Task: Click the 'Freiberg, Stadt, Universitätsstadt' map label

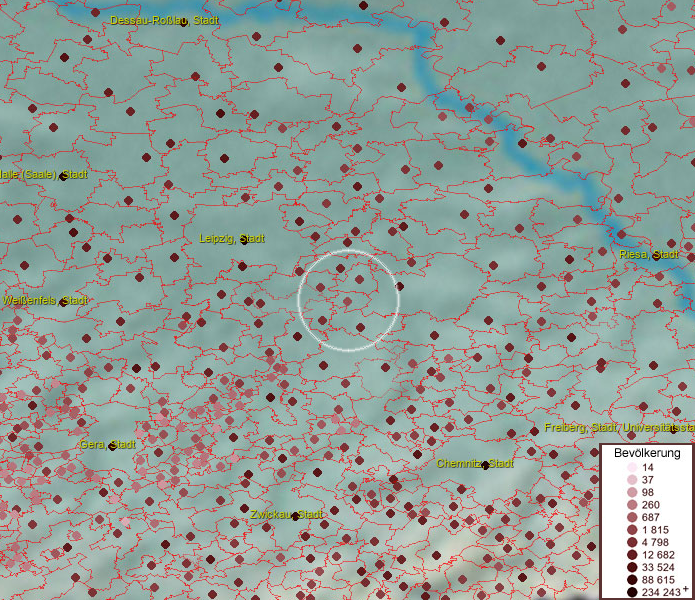Action: pos(620,428)
